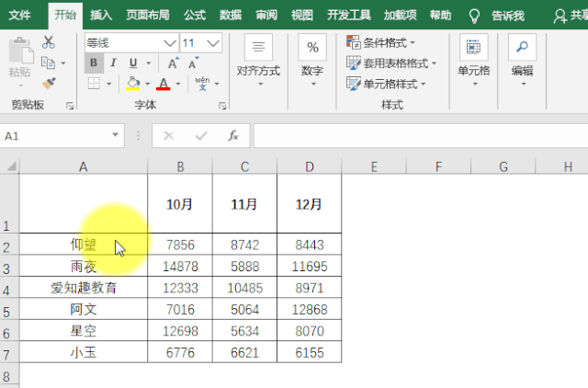Select cell containing 爱知趣教育
588x388 pixels.
click(x=84, y=288)
